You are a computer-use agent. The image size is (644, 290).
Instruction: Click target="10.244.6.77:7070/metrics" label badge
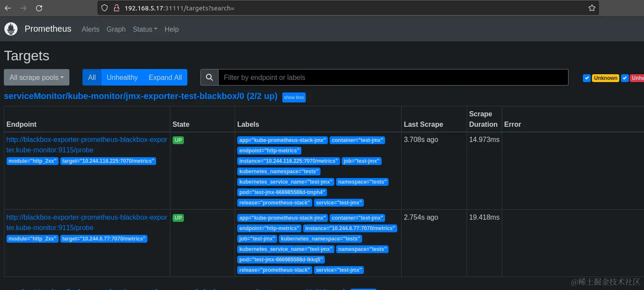(x=104, y=239)
